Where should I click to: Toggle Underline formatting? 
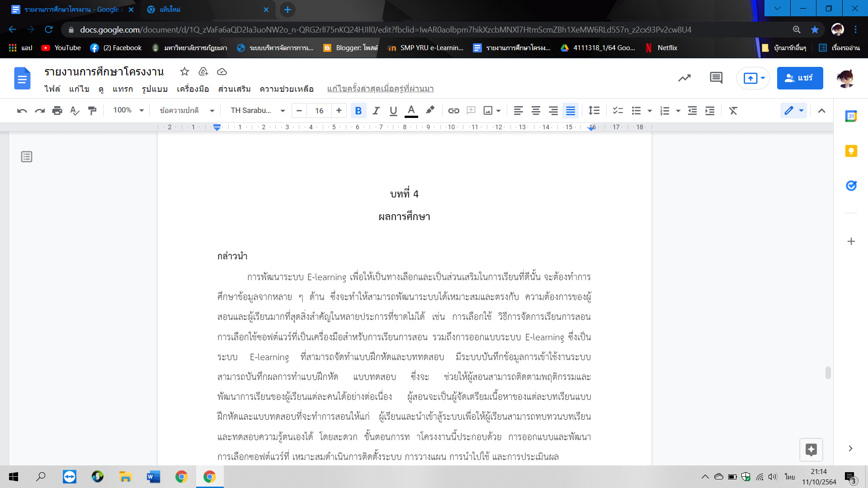click(393, 111)
